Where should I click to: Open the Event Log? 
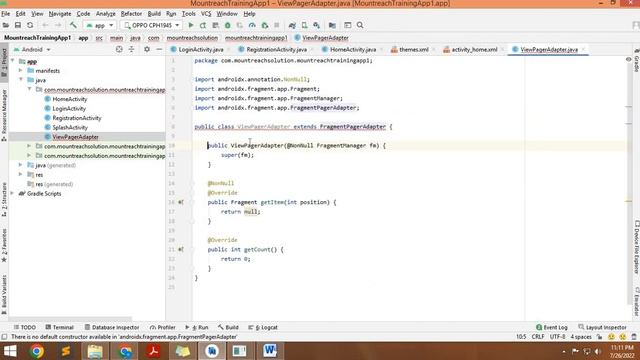tap(552, 327)
